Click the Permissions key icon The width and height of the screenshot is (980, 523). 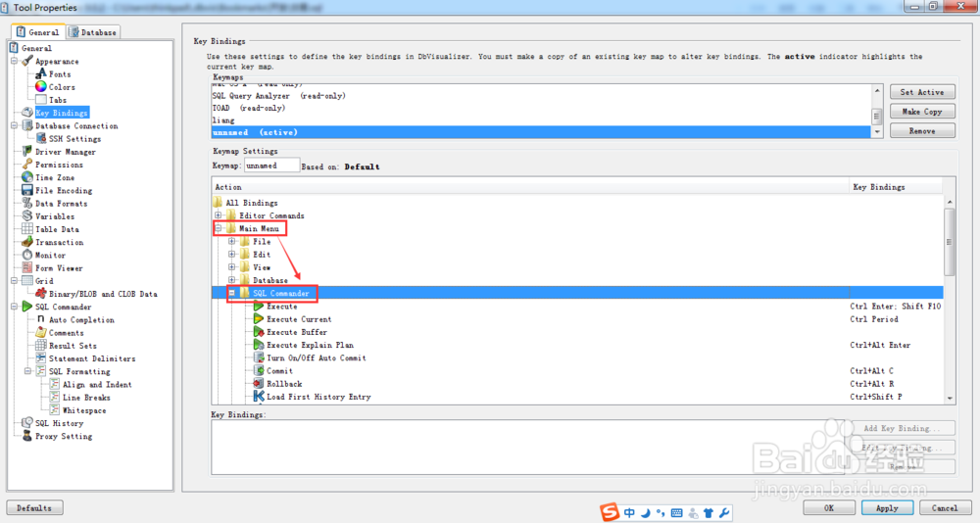26,165
